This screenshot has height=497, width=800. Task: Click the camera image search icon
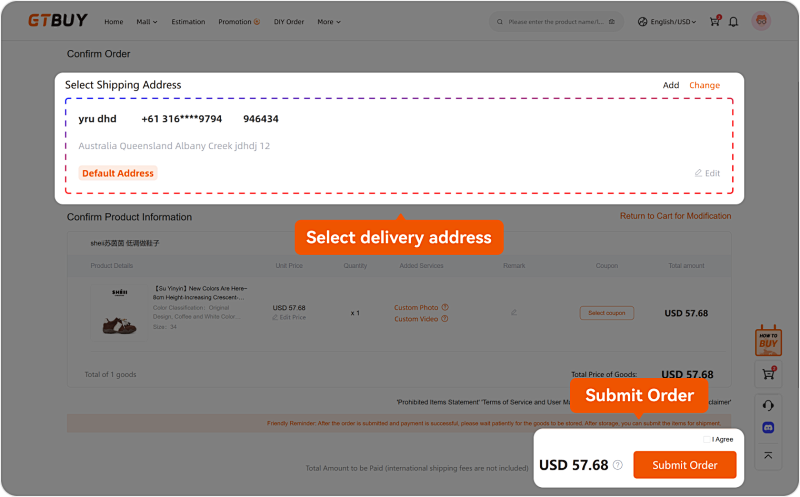[x=612, y=21]
